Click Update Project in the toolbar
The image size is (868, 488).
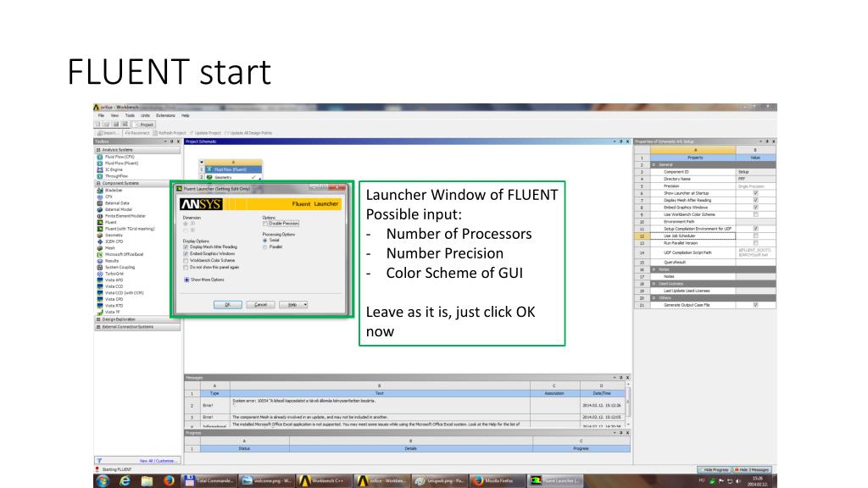[205, 133]
